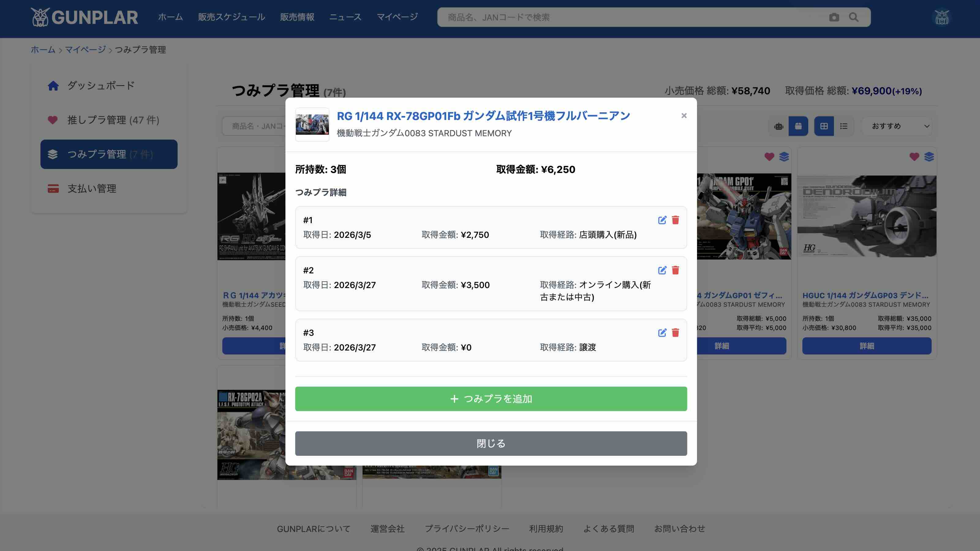Image resolution: width=980 pixels, height=551 pixels.
Task: Click 取得経路: 譲渡 in entry #3
Action: tap(567, 347)
